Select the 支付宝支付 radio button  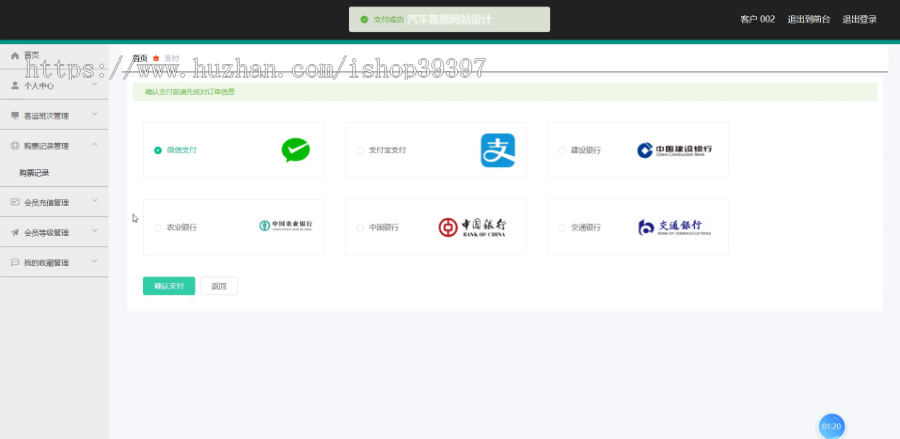point(360,150)
